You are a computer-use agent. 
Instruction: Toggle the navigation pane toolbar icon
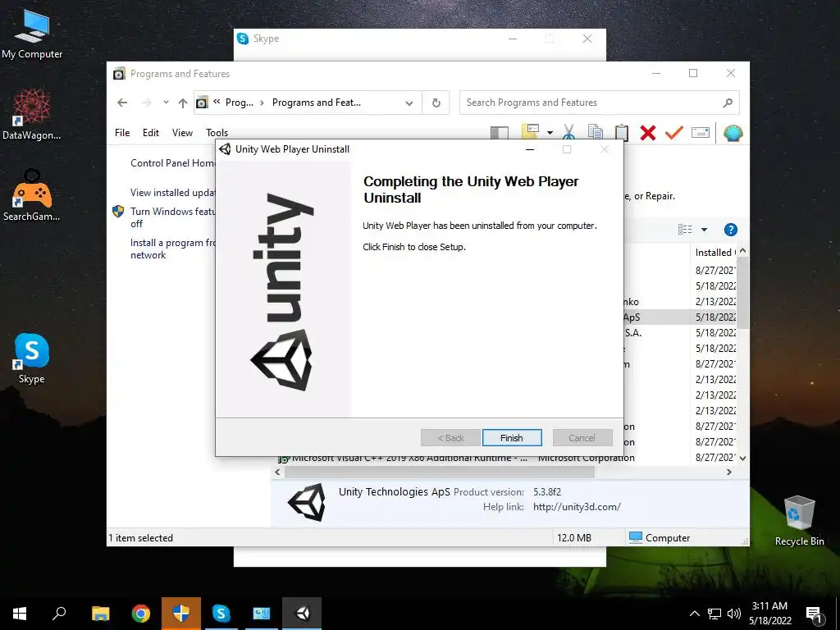[x=500, y=132]
